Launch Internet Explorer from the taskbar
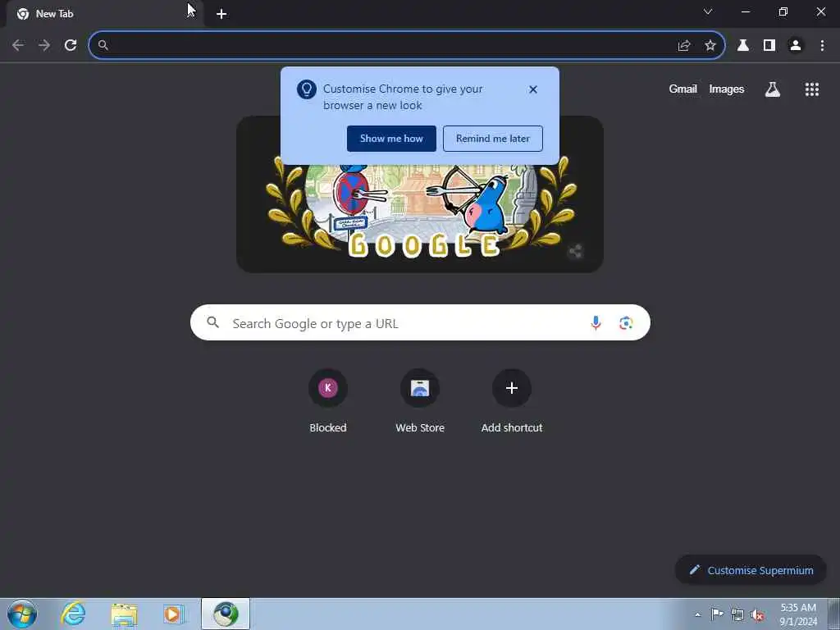Viewport: 840px width, 630px height. pyautogui.click(x=73, y=614)
